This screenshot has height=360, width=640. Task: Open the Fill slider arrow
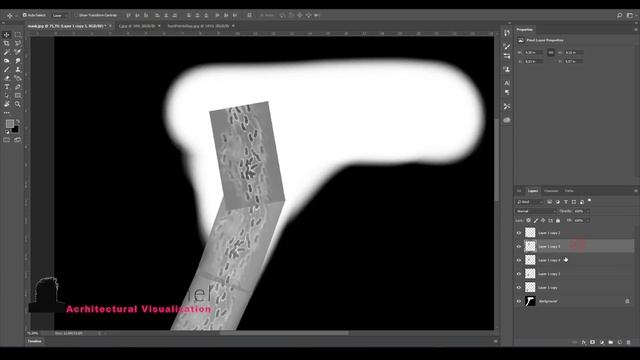pyautogui.click(x=588, y=220)
